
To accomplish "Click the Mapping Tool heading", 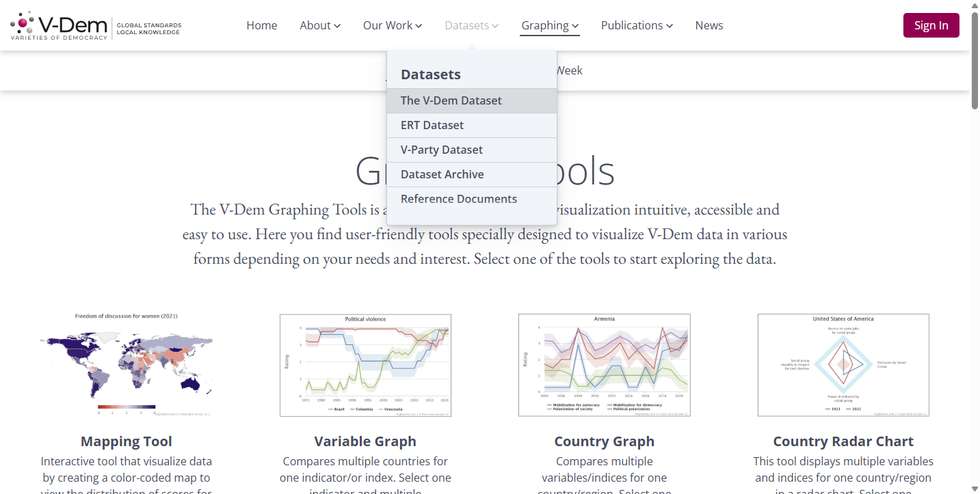I will [127, 441].
